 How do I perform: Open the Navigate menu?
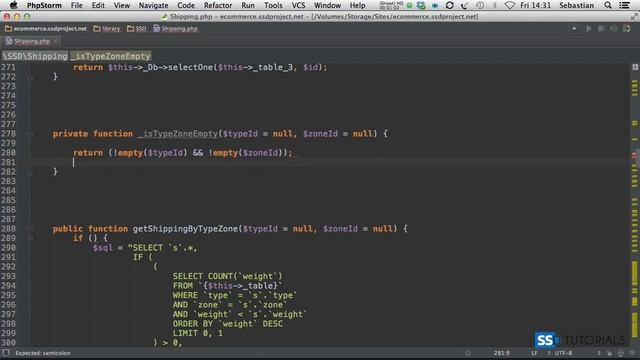tap(153, 5)
